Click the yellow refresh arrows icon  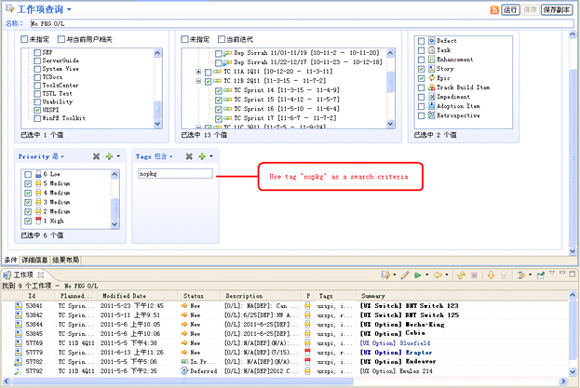click(x=461, y=275)
